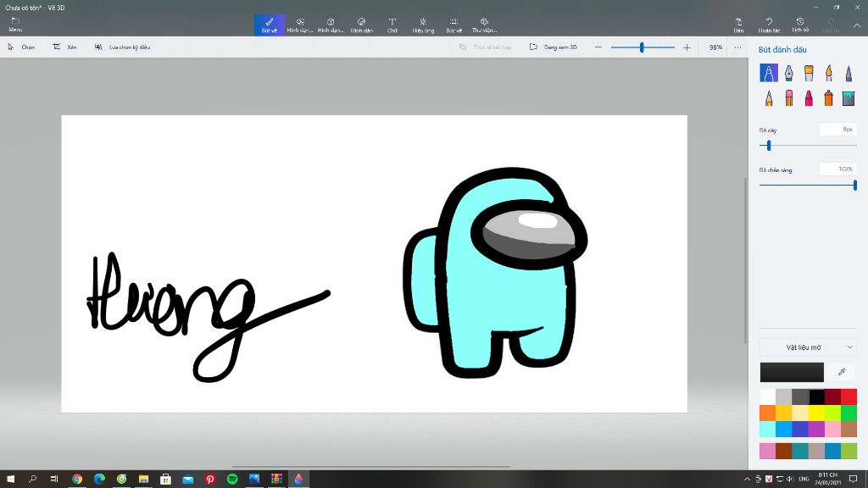The height and width of the screenshot is (488, 868).
Task: Select the pixel pen brush
Action: coord(849,73)
